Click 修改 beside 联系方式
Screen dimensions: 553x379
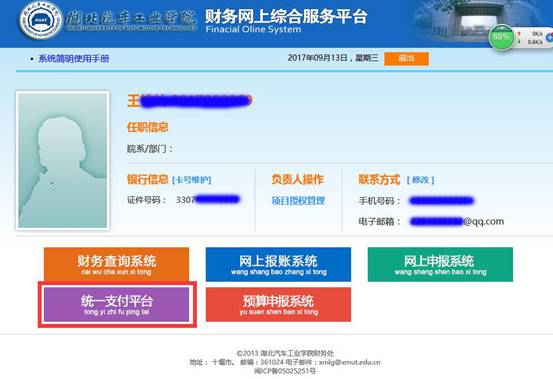pyautogui.click(x=420, y=180)
